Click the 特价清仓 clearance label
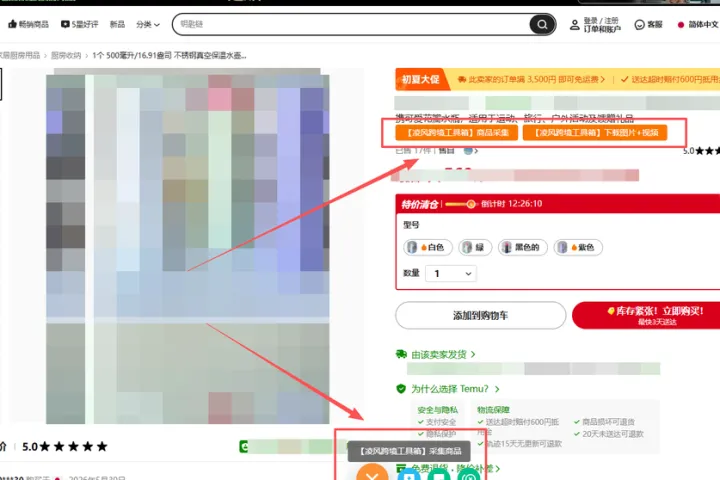The height and width of the screenshot is (480, 720). point(420,204)
